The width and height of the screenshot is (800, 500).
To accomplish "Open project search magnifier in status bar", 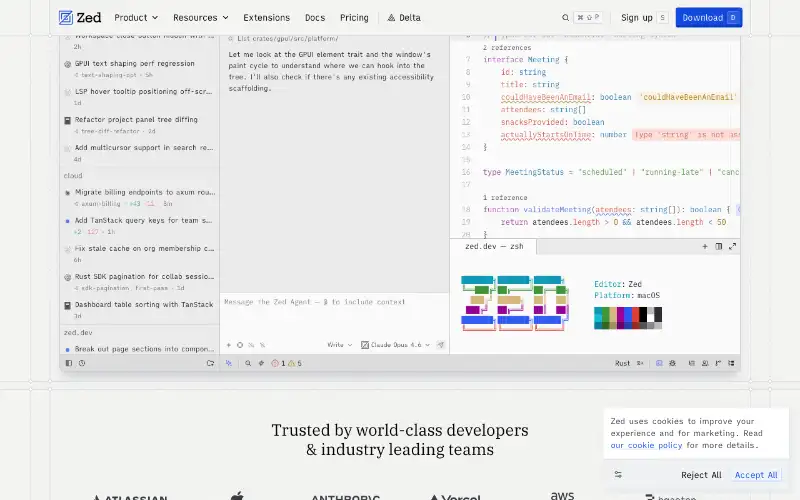I will (248, 363).
